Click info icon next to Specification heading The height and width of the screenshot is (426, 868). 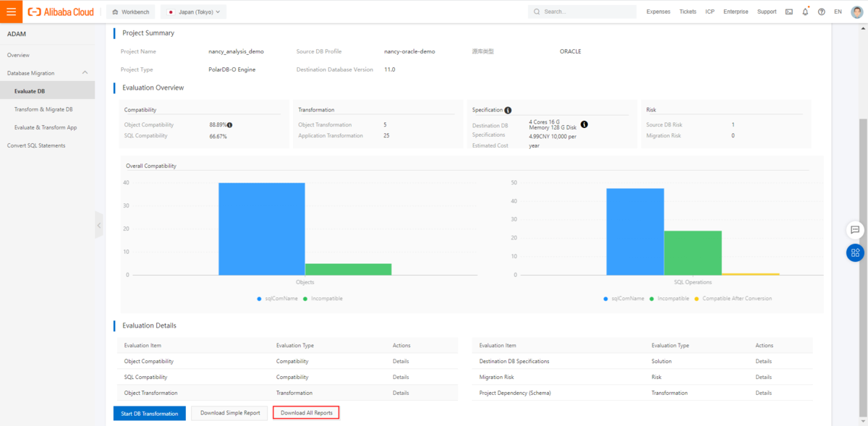508,110
